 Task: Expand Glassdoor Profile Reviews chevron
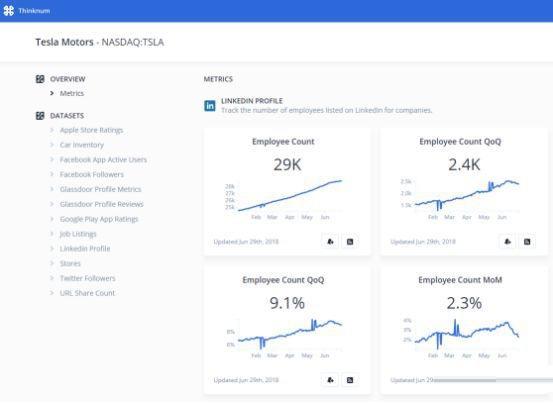point(52,204)
